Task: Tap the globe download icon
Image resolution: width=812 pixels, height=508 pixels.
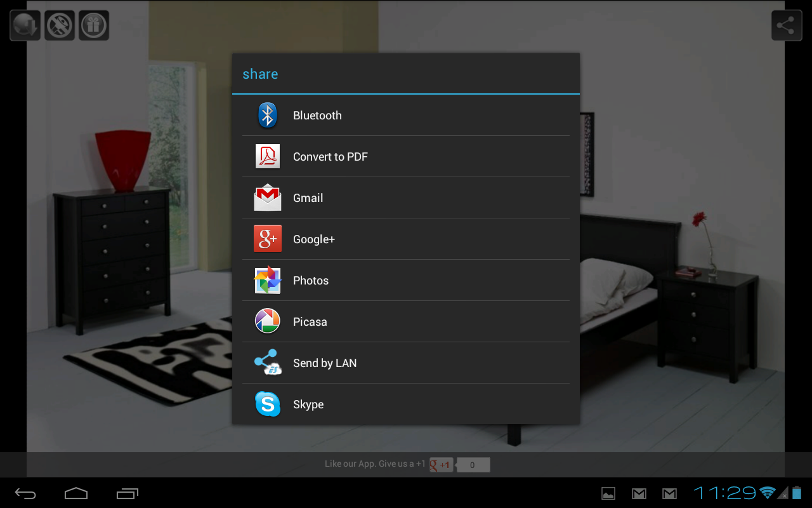Action: 25,25
